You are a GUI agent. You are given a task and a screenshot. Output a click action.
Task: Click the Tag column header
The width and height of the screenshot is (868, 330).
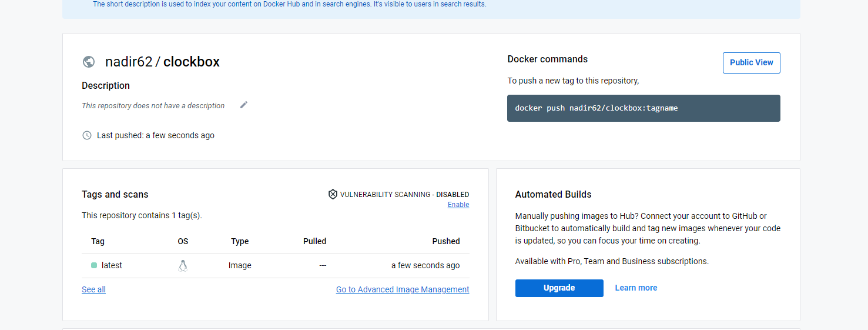98,241
